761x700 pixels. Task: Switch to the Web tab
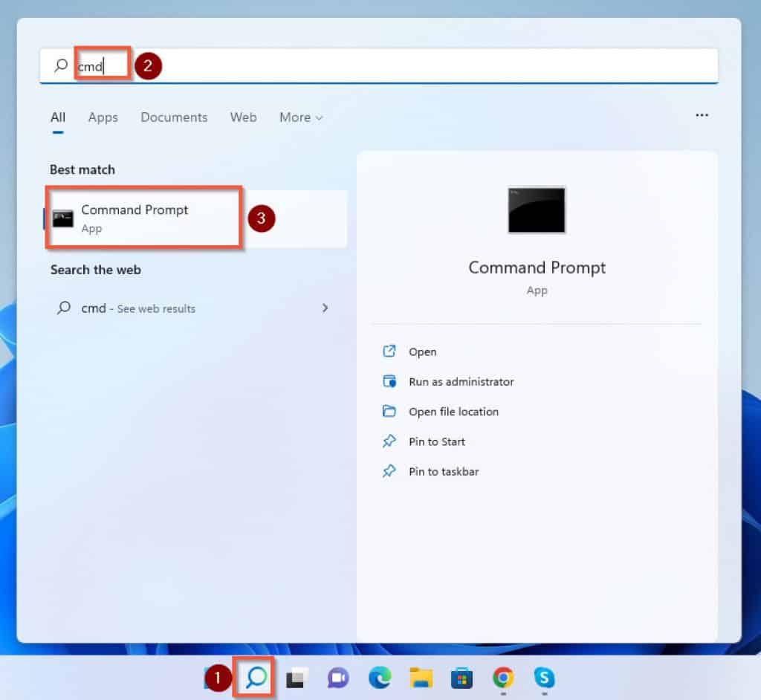243,117
